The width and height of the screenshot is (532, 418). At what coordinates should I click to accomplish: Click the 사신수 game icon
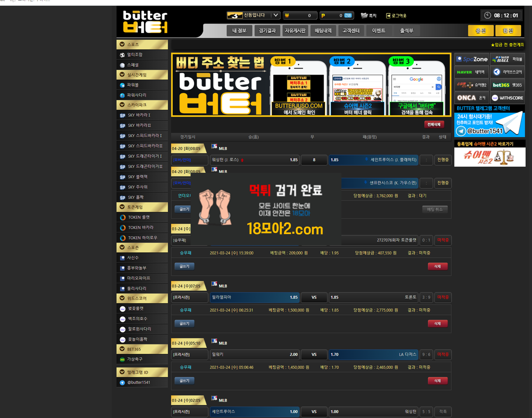[x=122, y=258]
